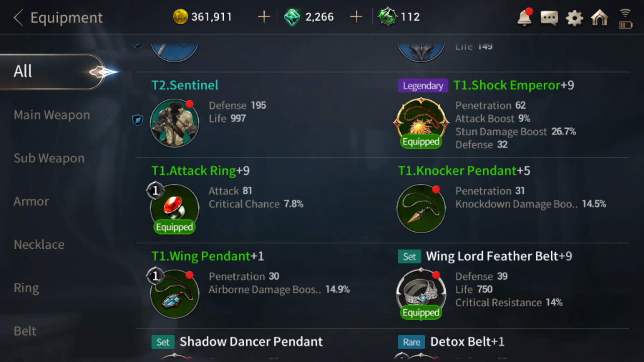This screenshot has height=362, width=644.
Task: Add gold with the plus next to 361,911
Action: point(264,17)
